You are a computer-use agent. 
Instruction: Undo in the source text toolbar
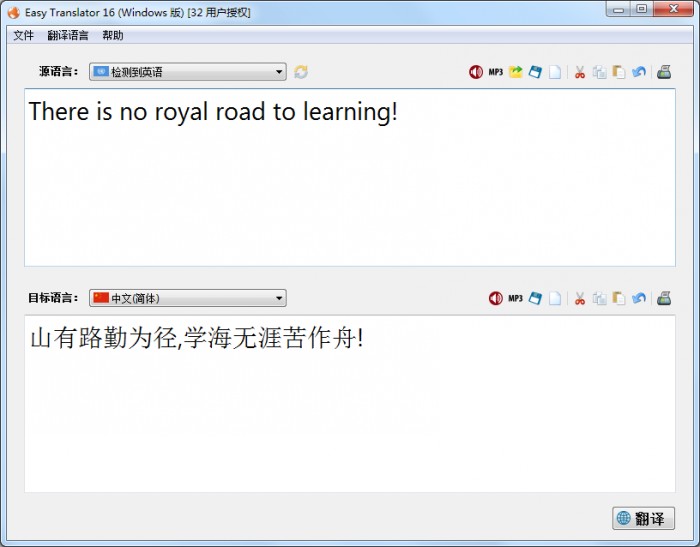[x=639, y=72]
